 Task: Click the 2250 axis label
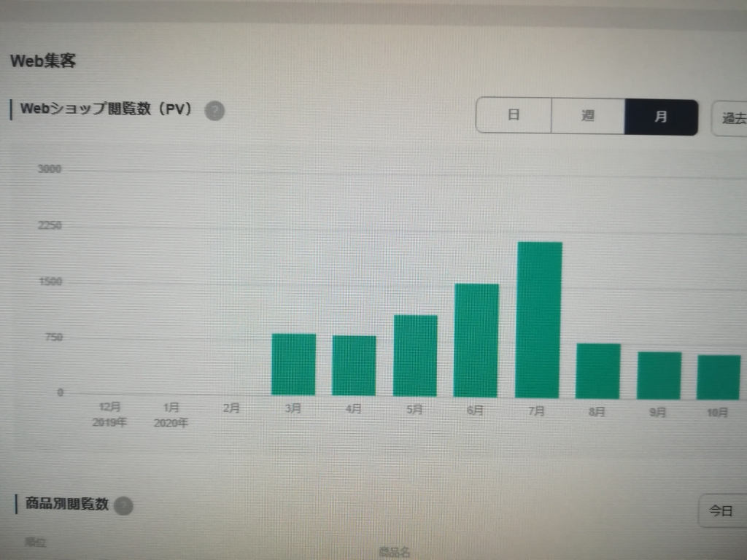click(x=50, y=225)
